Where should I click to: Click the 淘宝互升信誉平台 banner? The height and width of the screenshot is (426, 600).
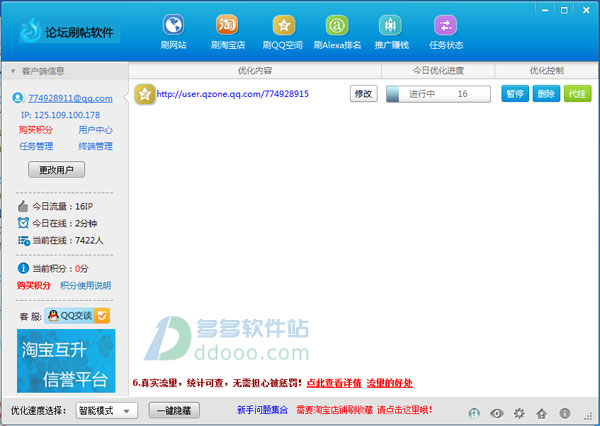click(66, 361)
